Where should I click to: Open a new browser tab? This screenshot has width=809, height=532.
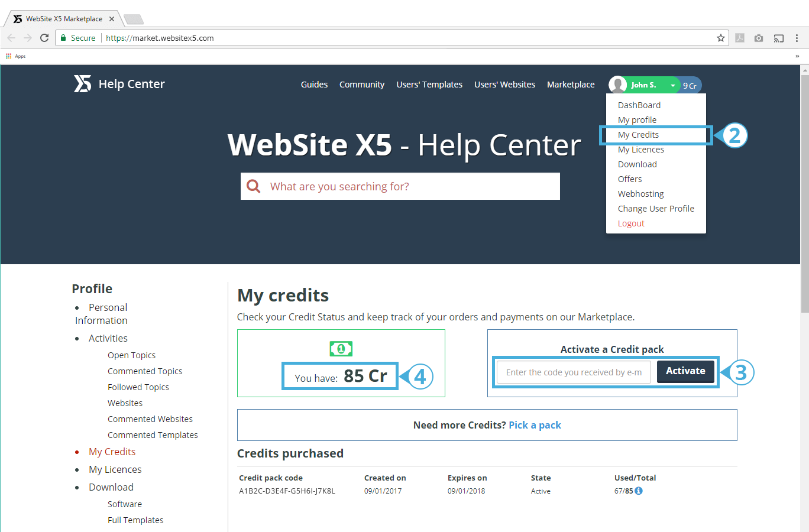134,20
